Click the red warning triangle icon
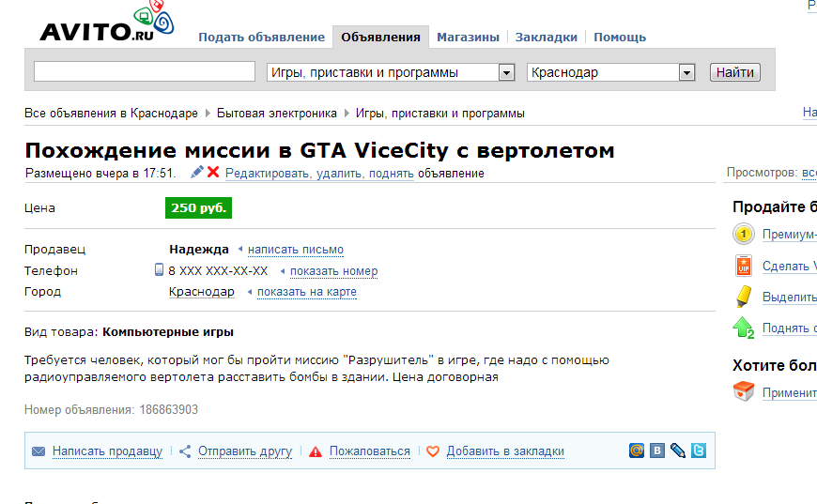This screenshot has width=817, height=504. 316,451
